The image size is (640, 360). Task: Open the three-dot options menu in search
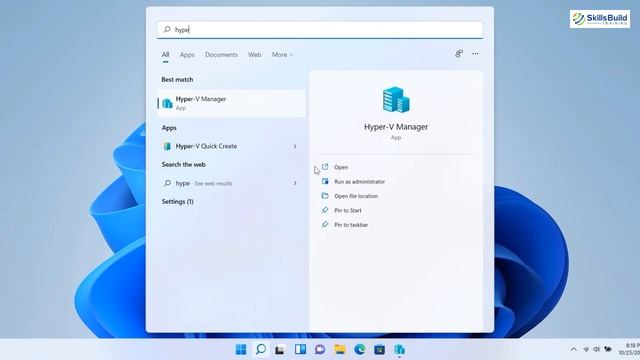[475, 54]
